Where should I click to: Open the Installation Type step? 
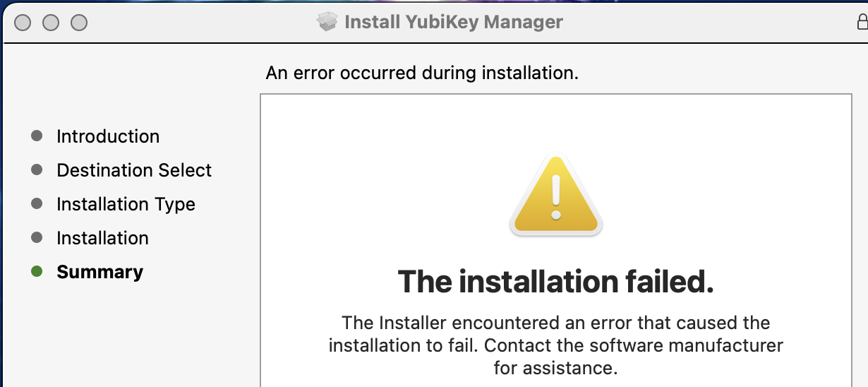coord(126,204)
